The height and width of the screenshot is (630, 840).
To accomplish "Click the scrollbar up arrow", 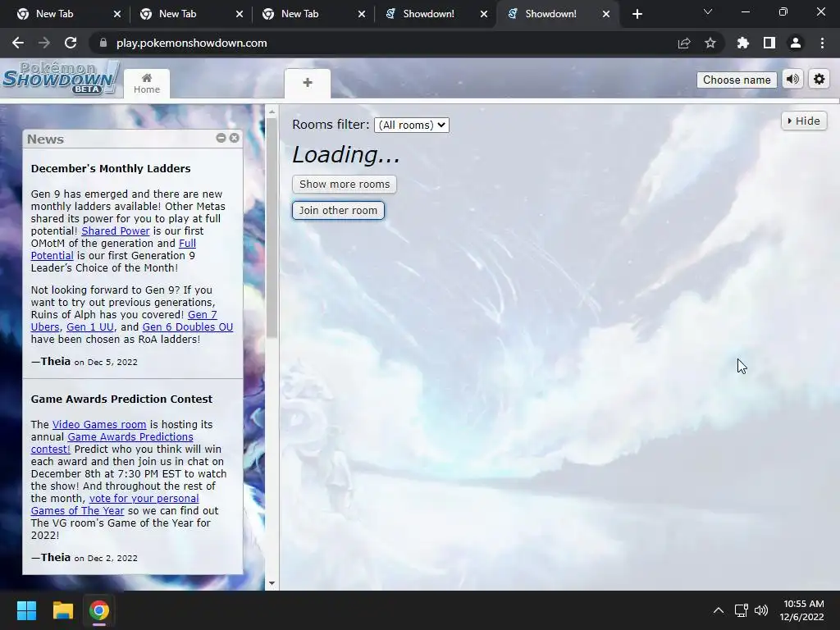I will (272, 112).
